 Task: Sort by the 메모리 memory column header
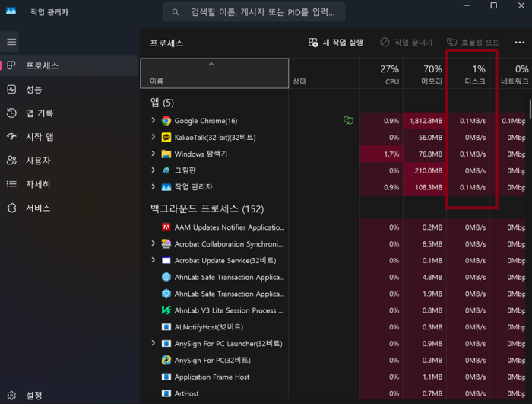click(424, 73)
